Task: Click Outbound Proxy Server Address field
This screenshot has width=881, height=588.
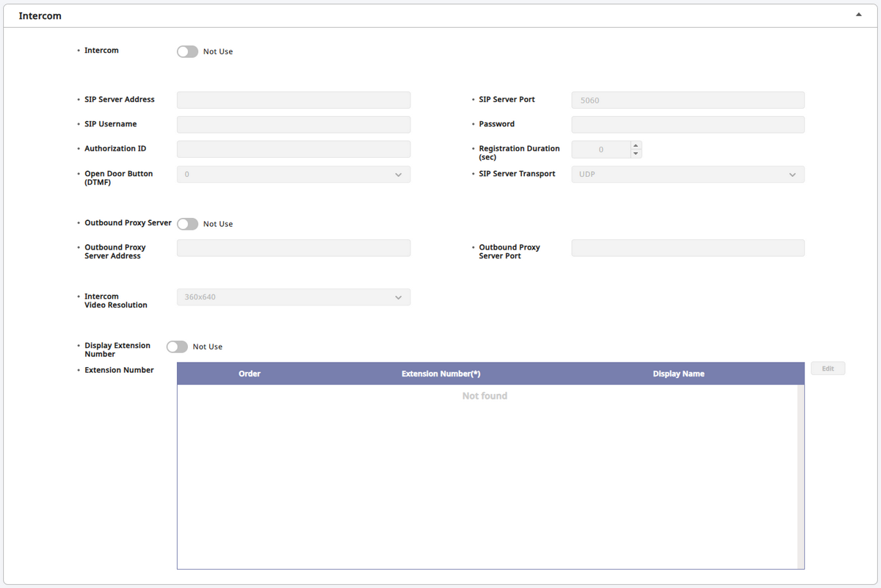Action: (294, 248)
